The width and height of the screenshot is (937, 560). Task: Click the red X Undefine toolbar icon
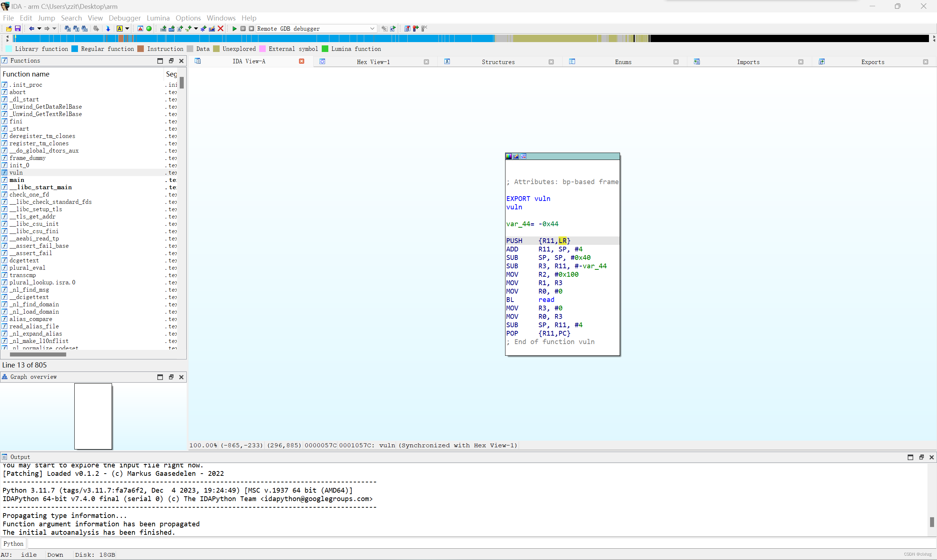(221, 28)
